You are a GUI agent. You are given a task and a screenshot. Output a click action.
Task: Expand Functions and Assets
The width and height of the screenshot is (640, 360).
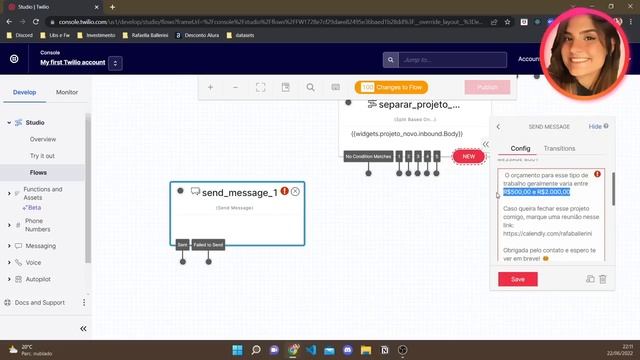click(x=9, y=193)
